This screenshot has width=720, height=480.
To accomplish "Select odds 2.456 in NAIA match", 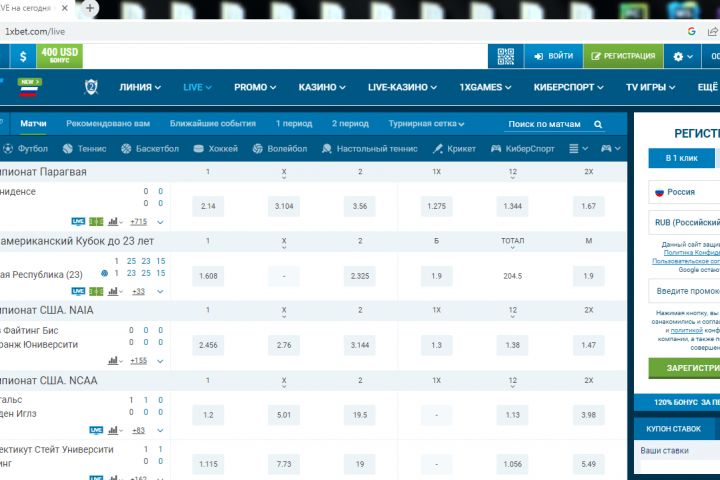I will click(x=208, y=345).
